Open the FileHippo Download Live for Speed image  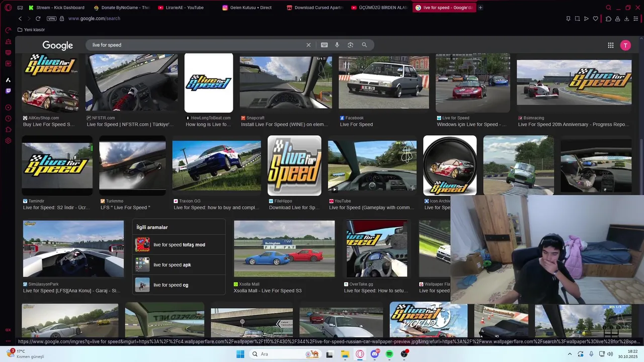pyautogui.click(x=294, y=165)
